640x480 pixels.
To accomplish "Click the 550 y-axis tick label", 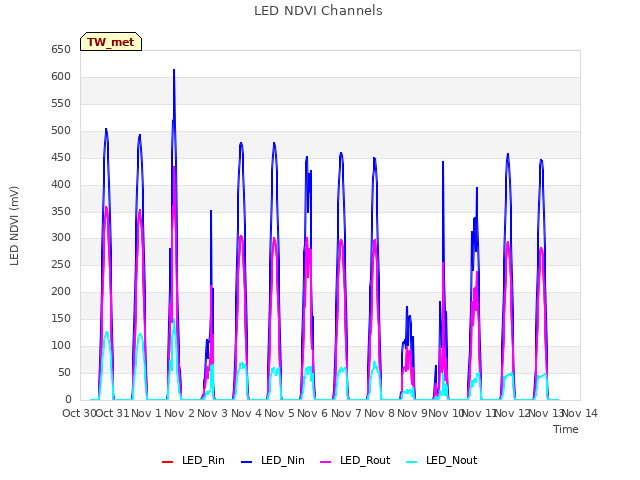I will coord(61,104).
